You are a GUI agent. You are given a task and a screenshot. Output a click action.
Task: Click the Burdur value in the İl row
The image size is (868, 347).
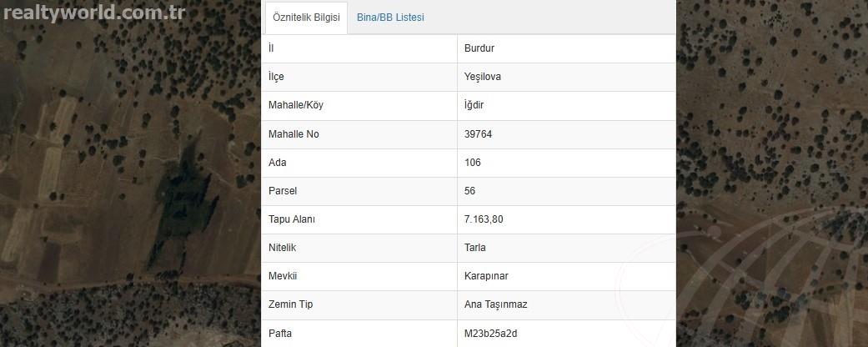point(479,48)
